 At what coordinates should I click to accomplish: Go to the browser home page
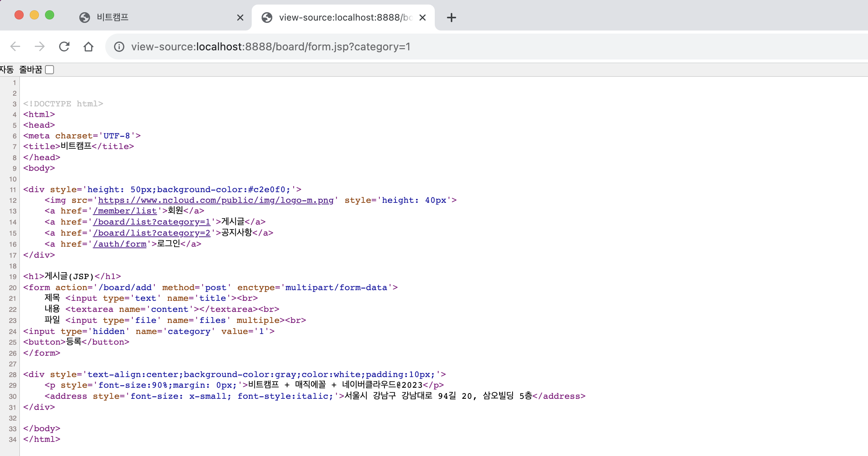click(x=88, y=47)
